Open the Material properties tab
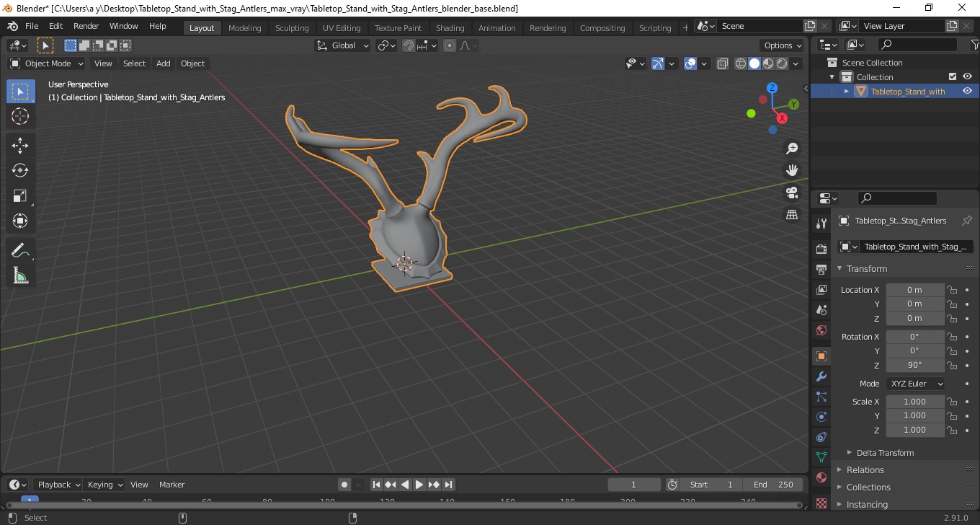The width and height of the screenshot is (980, 525). 821,477
